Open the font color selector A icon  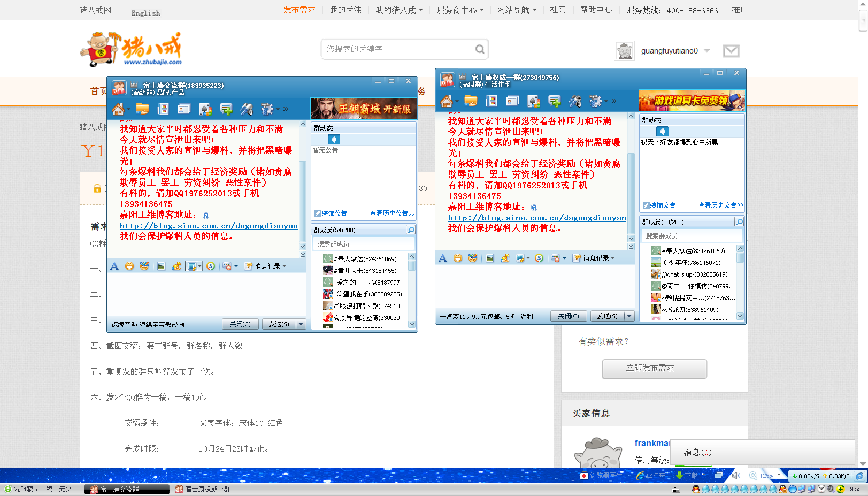114,266
